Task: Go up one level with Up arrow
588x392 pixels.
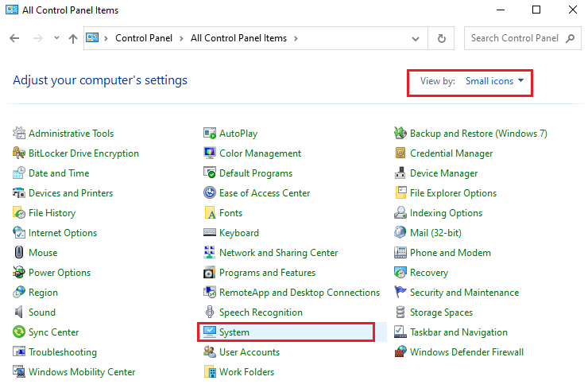Action: coord(73,38)
